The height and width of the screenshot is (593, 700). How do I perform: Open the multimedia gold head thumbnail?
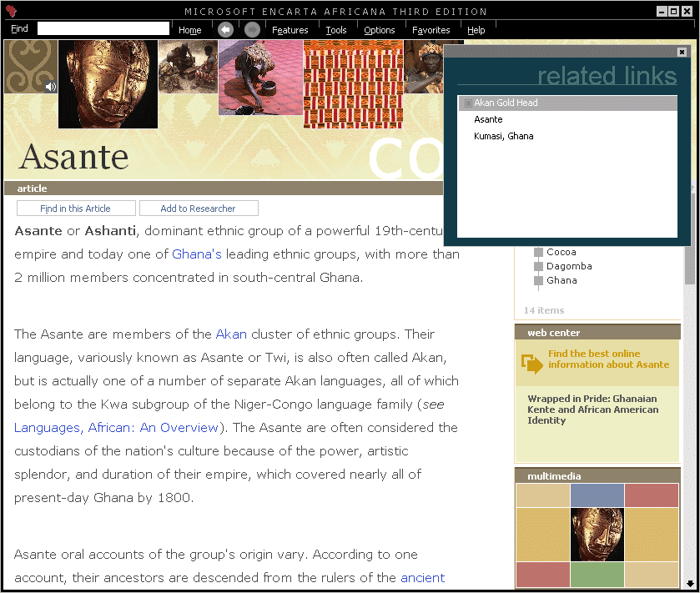[597, 535]
